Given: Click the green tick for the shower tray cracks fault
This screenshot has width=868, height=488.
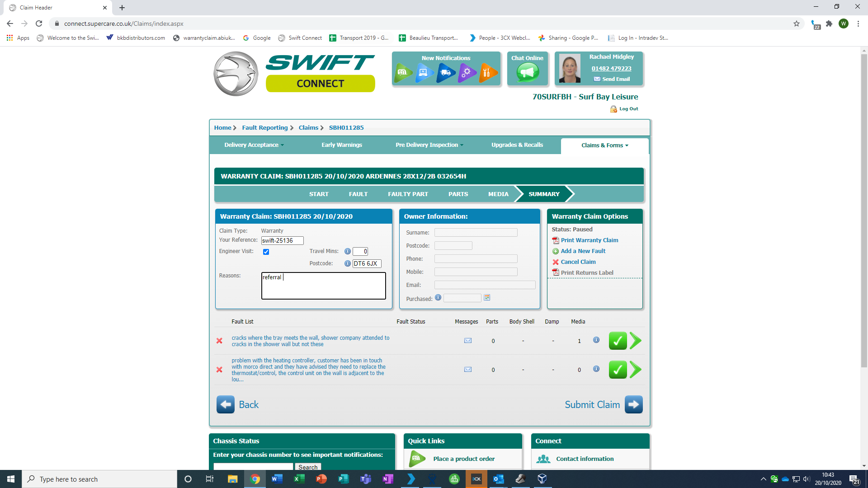Looking at the screenshot, I should click(618, 341).
